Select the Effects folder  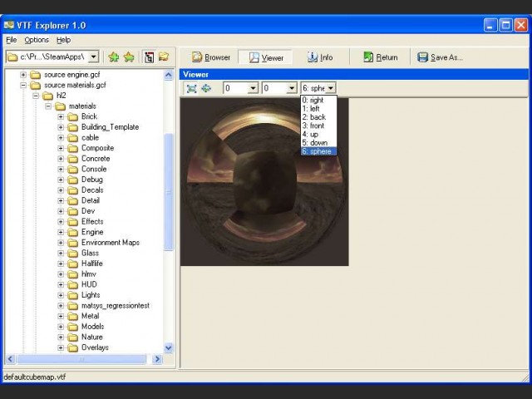click(92, 222)
